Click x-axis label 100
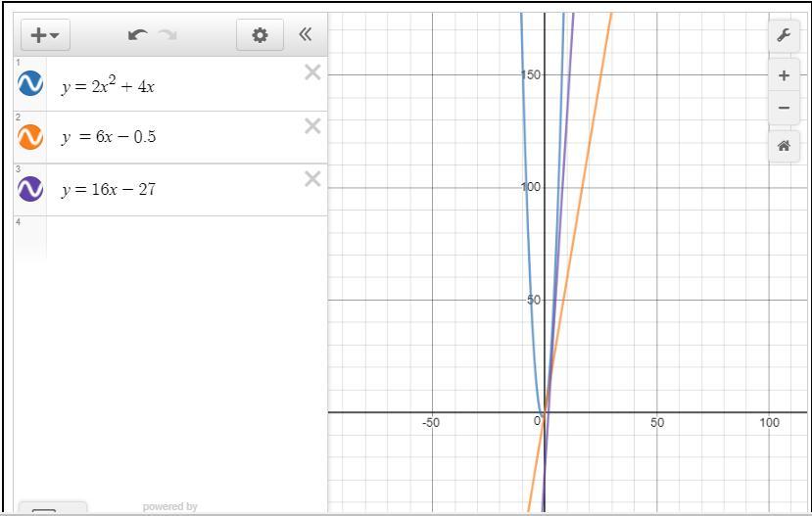The image size is (812, 516). click(769, 423)
